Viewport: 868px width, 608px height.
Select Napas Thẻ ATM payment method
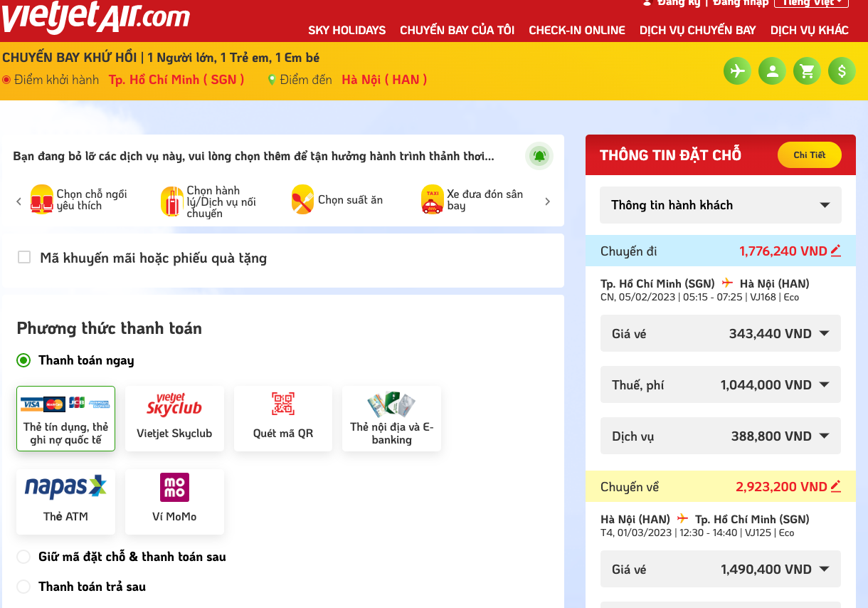tap(65, 501)
